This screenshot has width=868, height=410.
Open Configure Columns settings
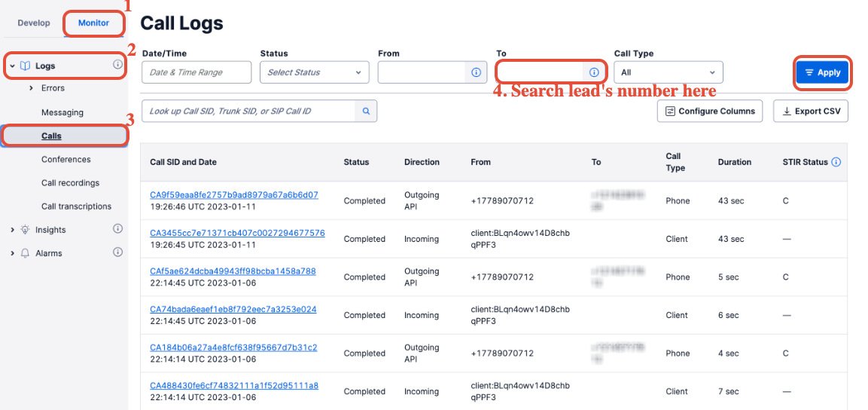point(710,111)
